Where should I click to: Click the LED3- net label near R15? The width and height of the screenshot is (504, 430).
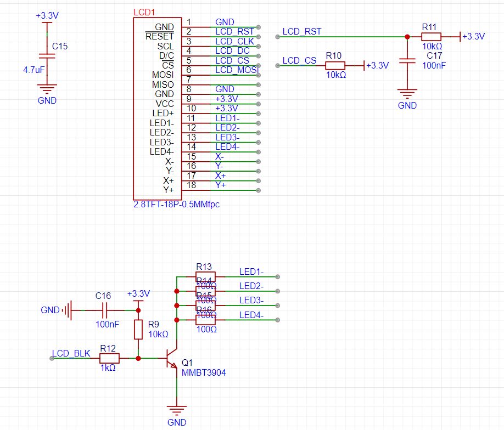(251, 300)
